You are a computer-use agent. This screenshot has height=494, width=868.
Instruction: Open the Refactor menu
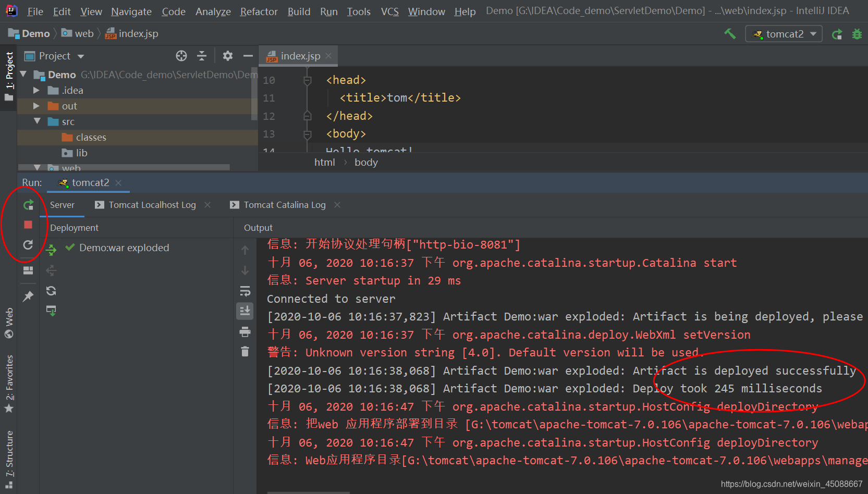click(x=259, y=11)
